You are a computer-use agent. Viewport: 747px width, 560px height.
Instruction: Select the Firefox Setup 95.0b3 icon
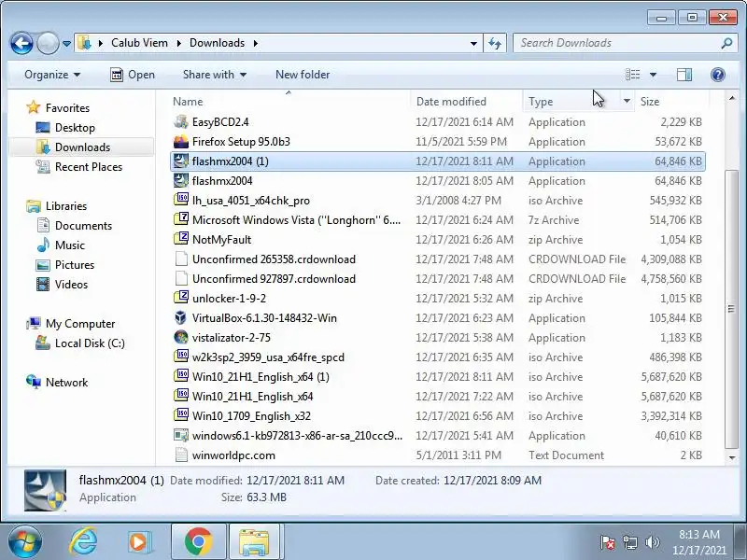click(181, 142)
